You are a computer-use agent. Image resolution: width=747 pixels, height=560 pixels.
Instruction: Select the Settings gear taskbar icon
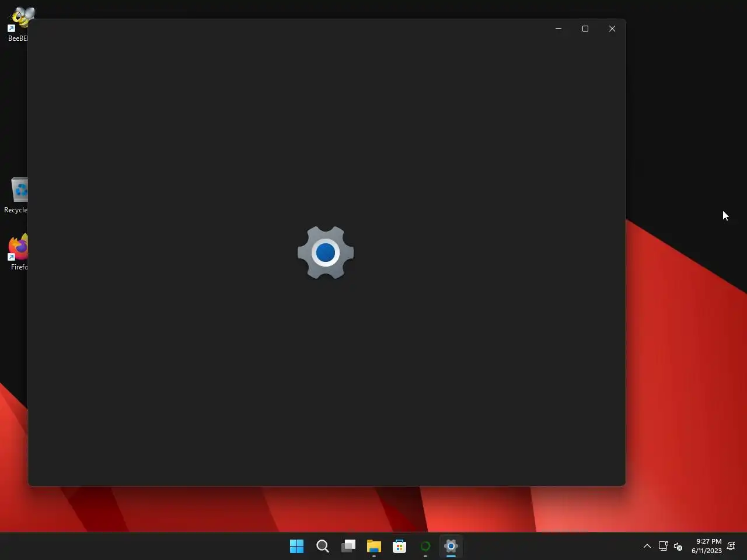[451, 546]
